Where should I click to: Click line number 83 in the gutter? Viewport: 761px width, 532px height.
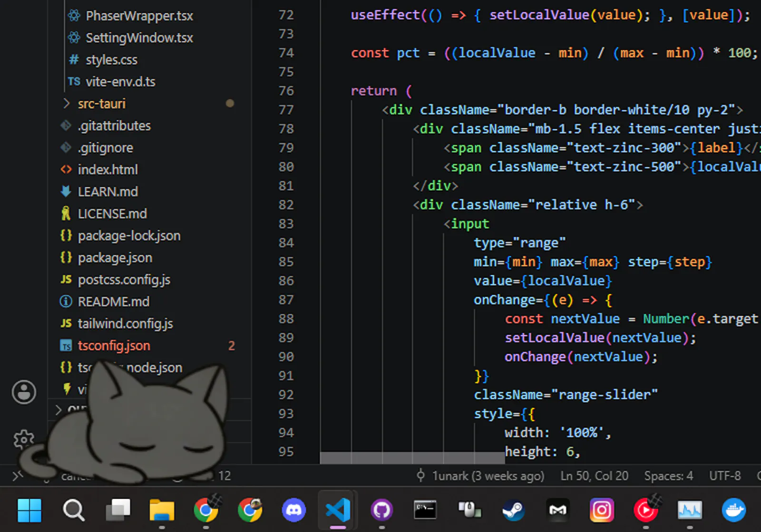click(x=286, y=223)
